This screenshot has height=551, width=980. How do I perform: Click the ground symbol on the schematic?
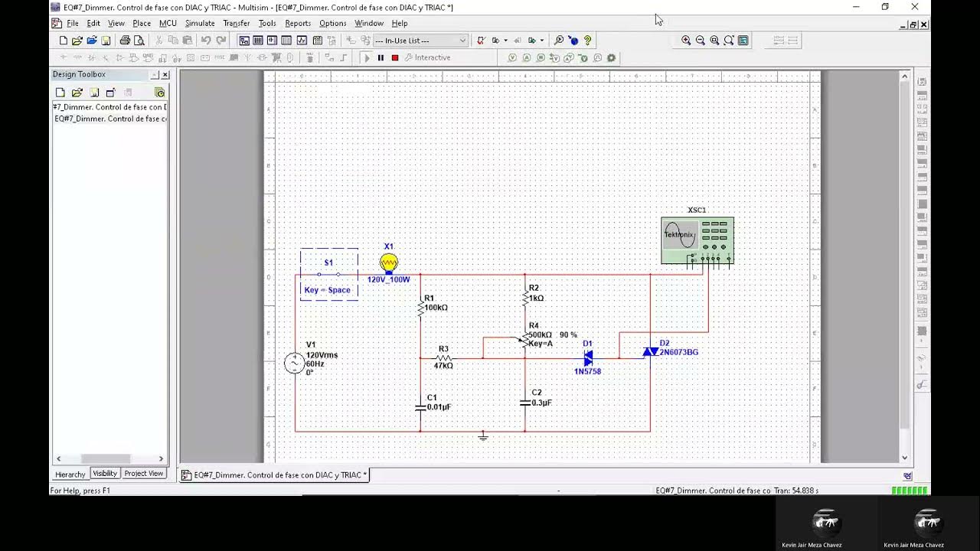(x=482, y=437)
